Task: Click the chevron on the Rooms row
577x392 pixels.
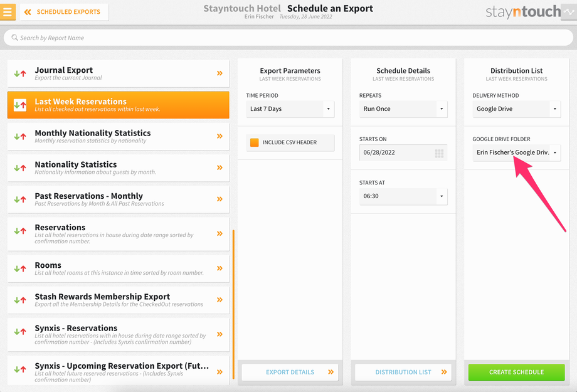Action: [220, 268]
